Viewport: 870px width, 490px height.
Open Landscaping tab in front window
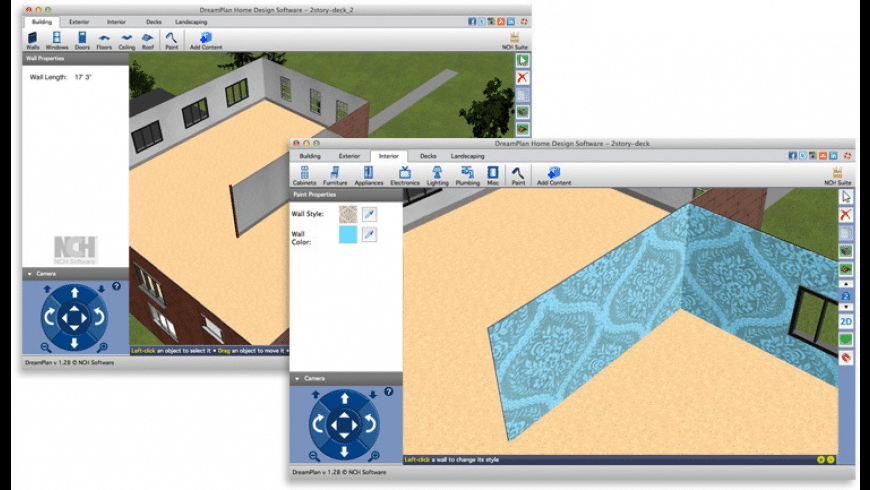coord(467,156)
